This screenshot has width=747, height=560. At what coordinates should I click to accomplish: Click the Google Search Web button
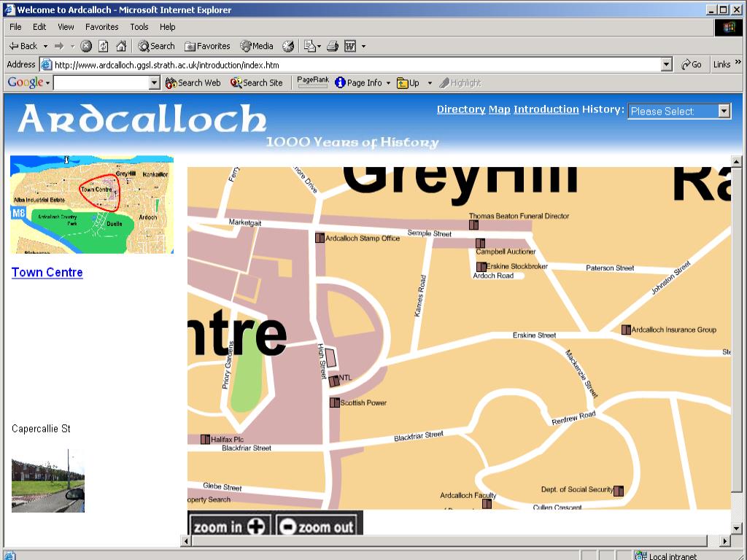193,83
